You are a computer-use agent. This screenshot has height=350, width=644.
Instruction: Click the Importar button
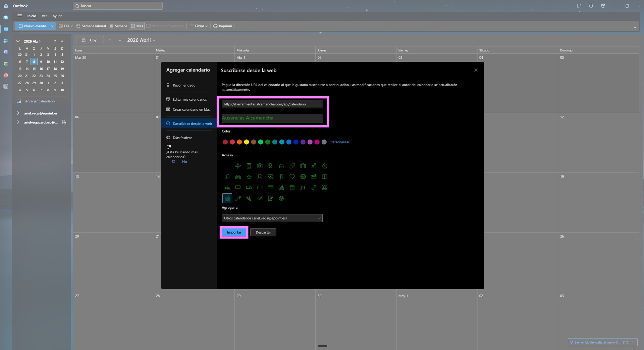tap(234, 232)
